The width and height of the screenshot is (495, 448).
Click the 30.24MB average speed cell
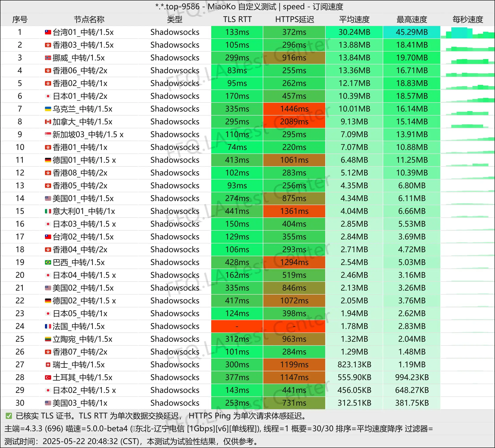pyautogui.click(x=354, y=32)
